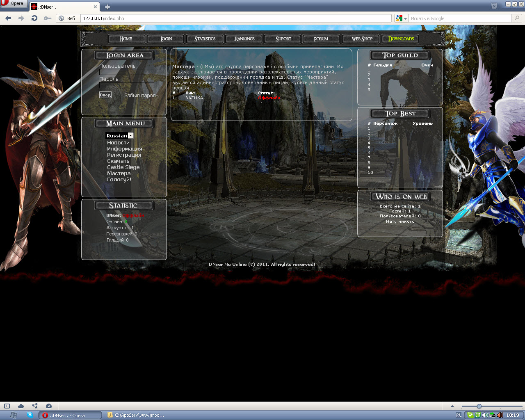Open the Suport navigation item
Viewport: 525px width, 420px height.
pos(283,39)
